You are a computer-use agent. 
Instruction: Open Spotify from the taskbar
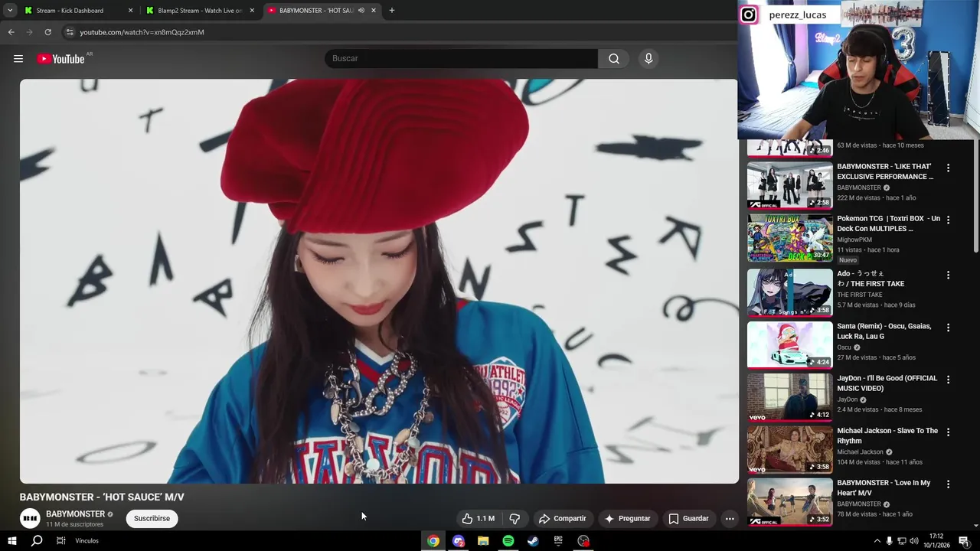508,541
